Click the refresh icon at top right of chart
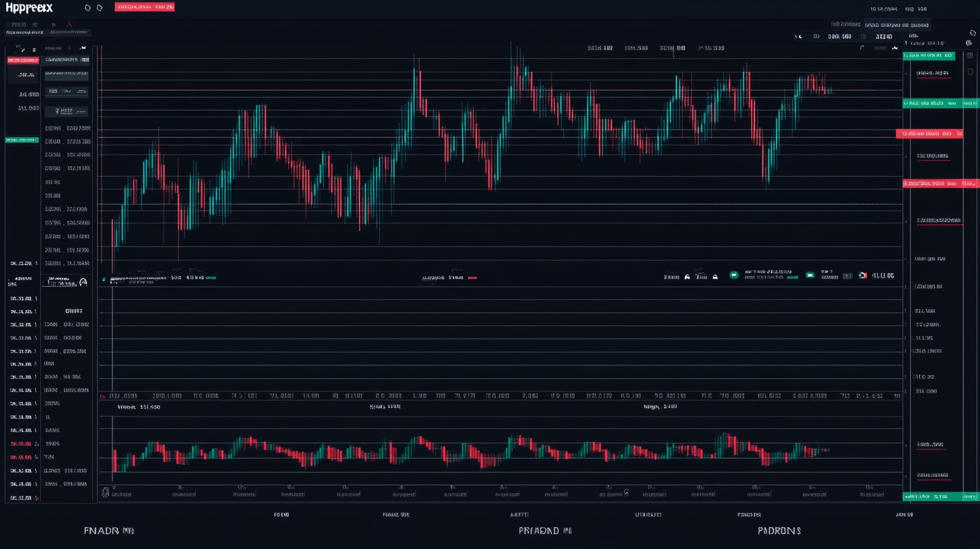This screenshot has height=549, width=980. click(x=971, y=32)
